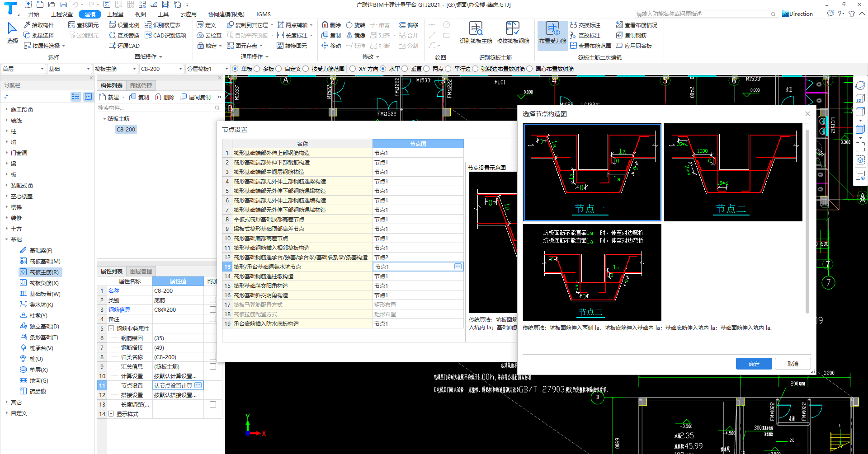
Task: Click function search input field
Action: click(706, 14)
